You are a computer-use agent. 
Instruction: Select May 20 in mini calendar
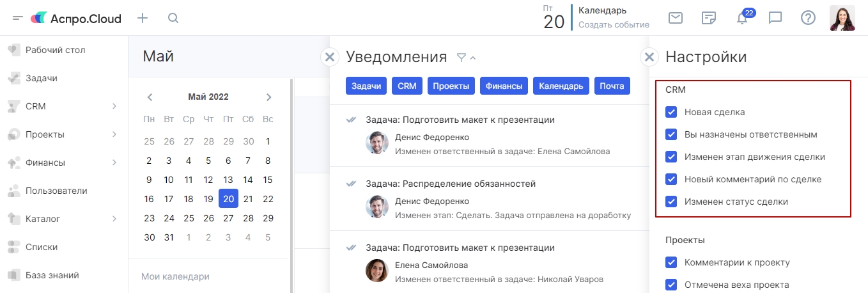point(228,199)
